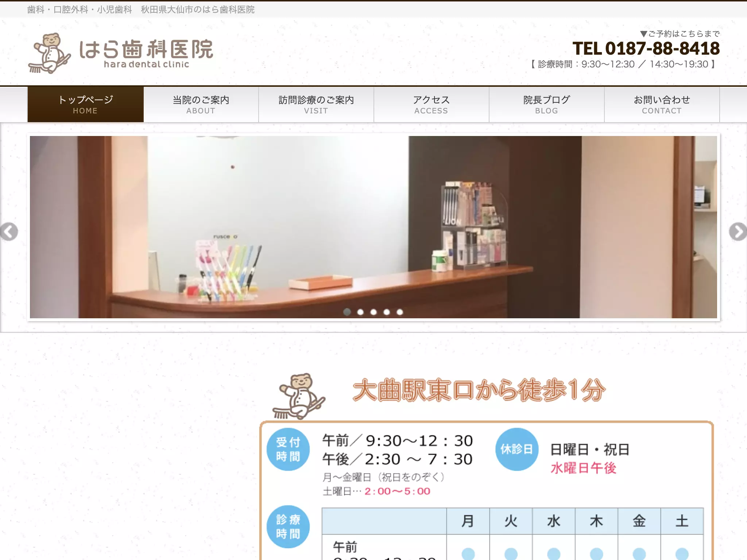747x560 pixels.
Task: Click the blue 休診日 circle badge
Action: coord(517,449)
